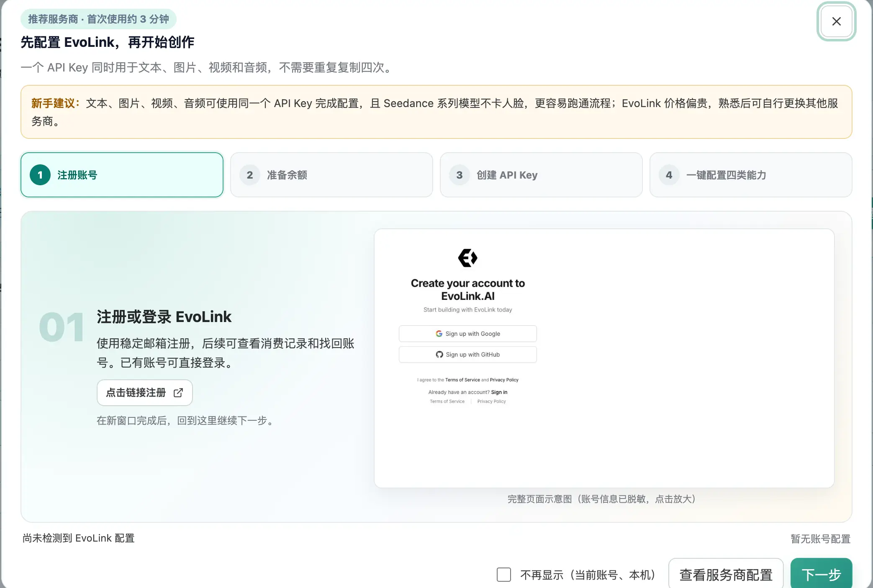Open 查看服务商配置 provider settings
Screen dimensions: 873x588
tap(726, 575)
